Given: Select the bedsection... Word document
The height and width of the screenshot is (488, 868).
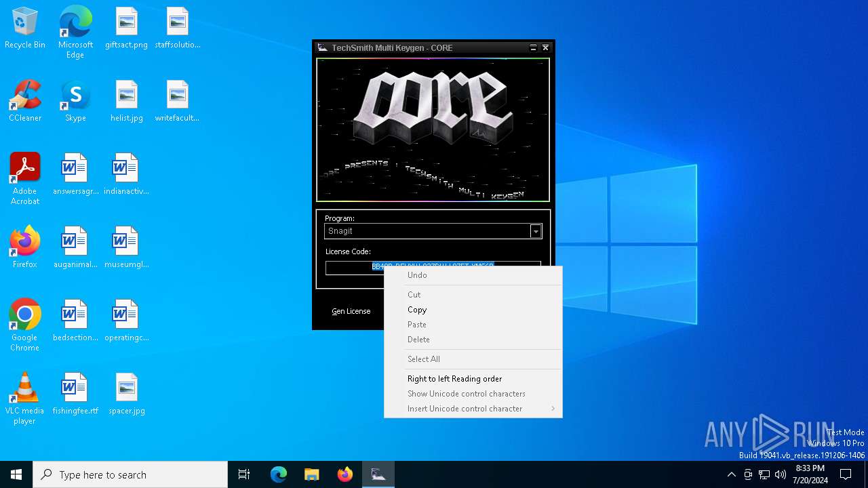Looking at the screenshot, I should pos(75,321).
